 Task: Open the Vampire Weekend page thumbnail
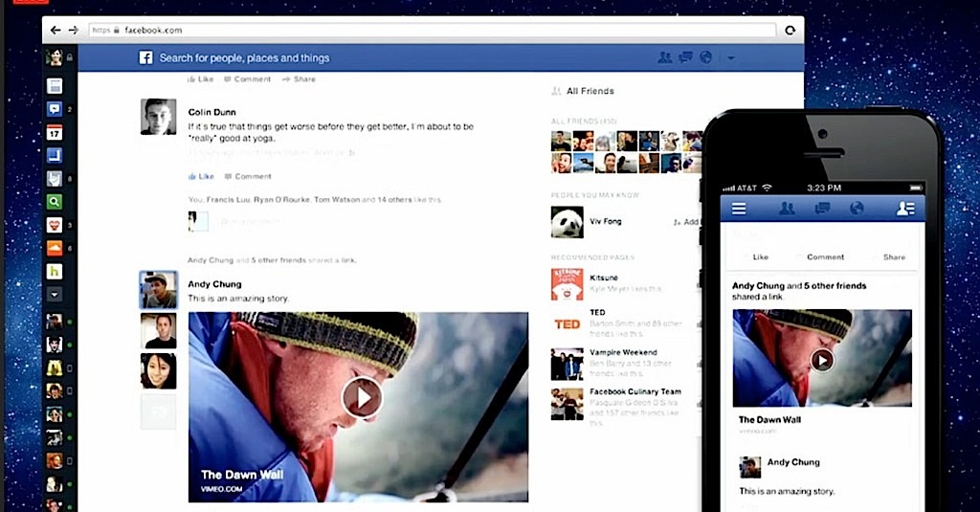point(567,364)
